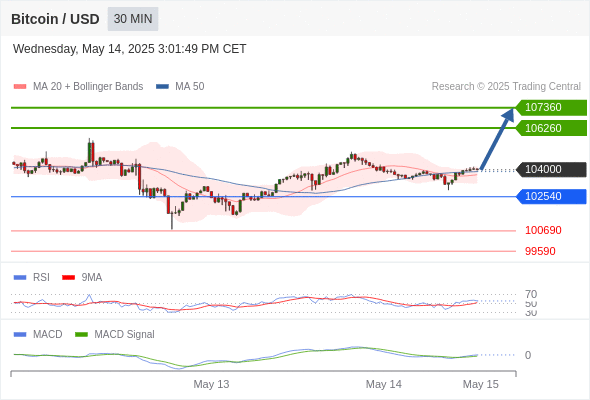Click the 104000 current price tag
This screenshot has height=400, width=590.
click(551, 169)
